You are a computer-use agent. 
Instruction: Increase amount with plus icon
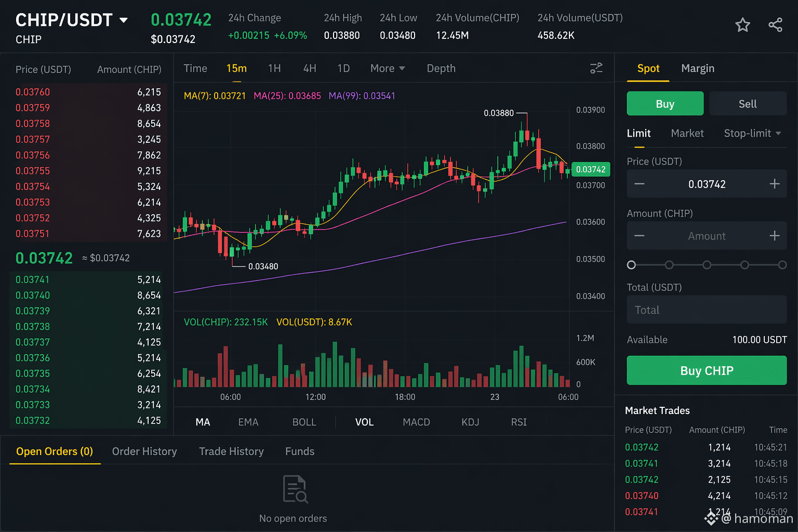point(774,236)
